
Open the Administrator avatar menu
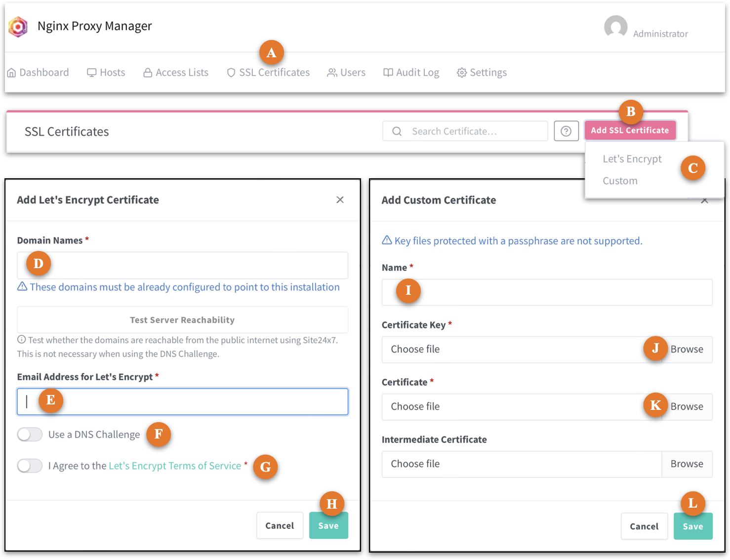tap(615, 27)
